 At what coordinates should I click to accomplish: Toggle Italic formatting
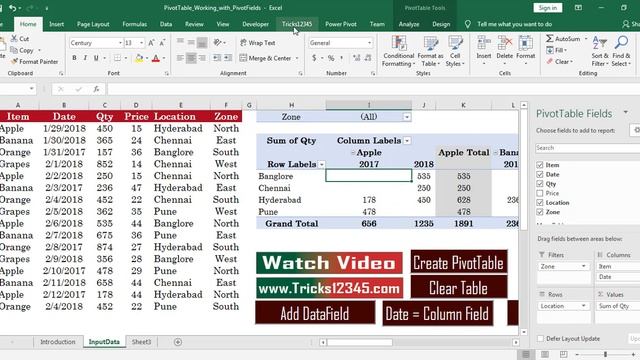[x=85, y=58]
